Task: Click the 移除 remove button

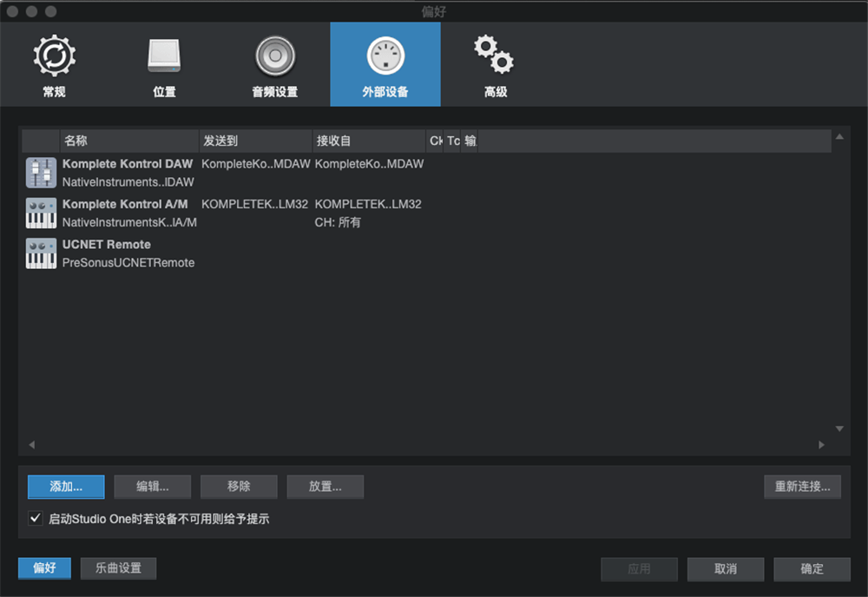Action: coord(239,486)
